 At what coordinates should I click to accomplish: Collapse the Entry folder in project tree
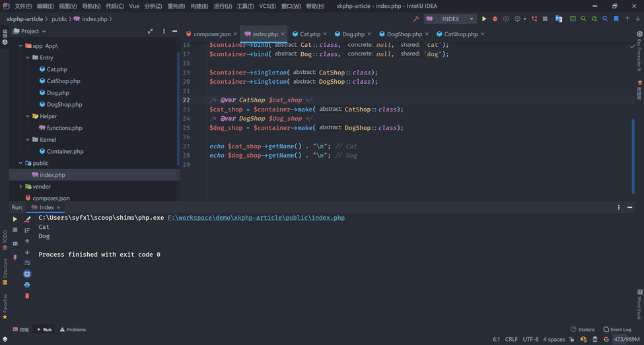28,58
